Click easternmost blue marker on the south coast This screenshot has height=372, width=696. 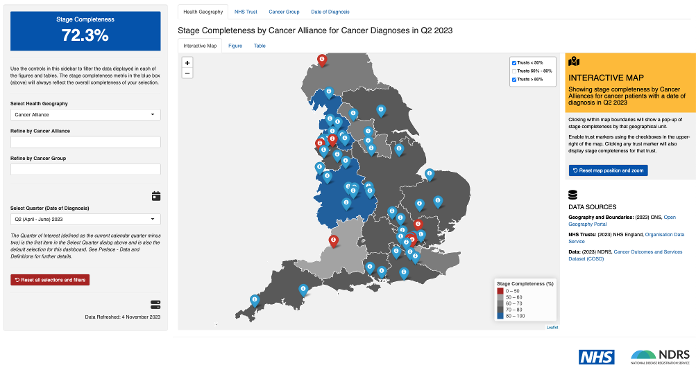(x=403, y=273)
